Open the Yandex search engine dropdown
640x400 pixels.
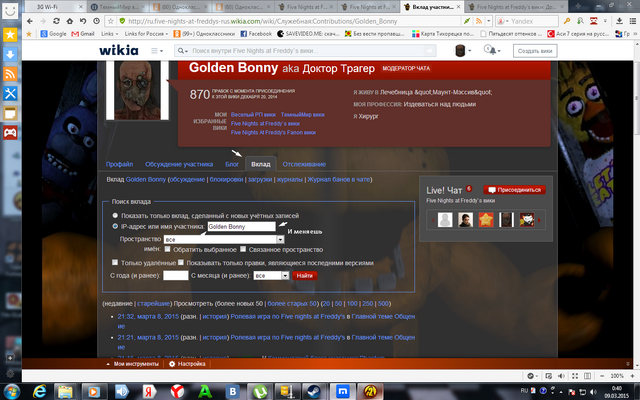[502, 21]
